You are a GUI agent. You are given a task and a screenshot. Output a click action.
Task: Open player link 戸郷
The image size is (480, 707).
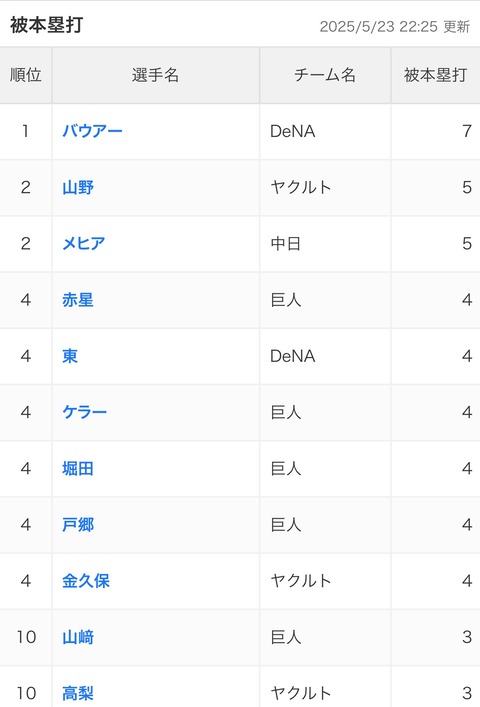(x=78, y=525)
